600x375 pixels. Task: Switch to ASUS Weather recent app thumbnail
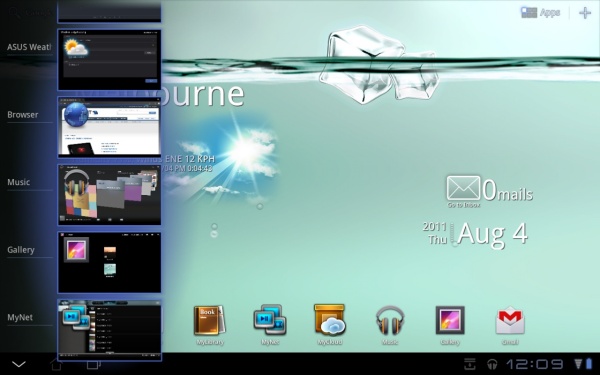(109, 60)
